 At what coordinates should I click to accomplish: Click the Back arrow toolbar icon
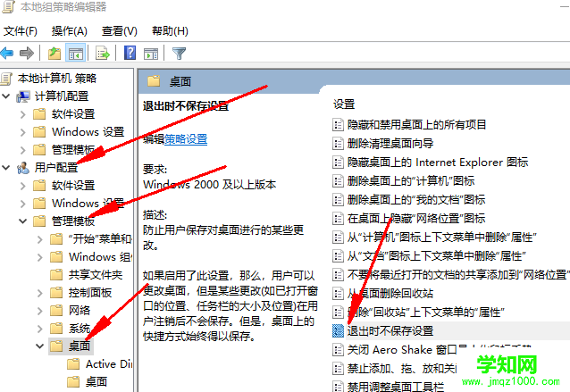coord(7,54)
